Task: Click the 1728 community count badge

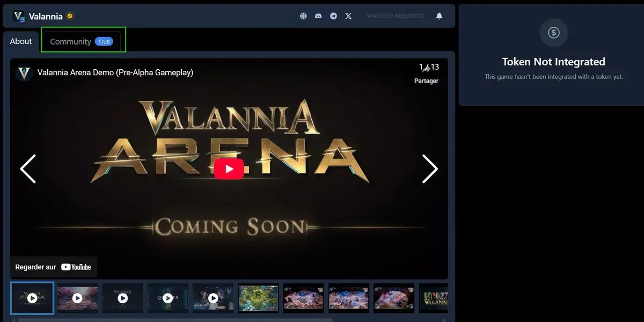Action: tap(104, 41)
